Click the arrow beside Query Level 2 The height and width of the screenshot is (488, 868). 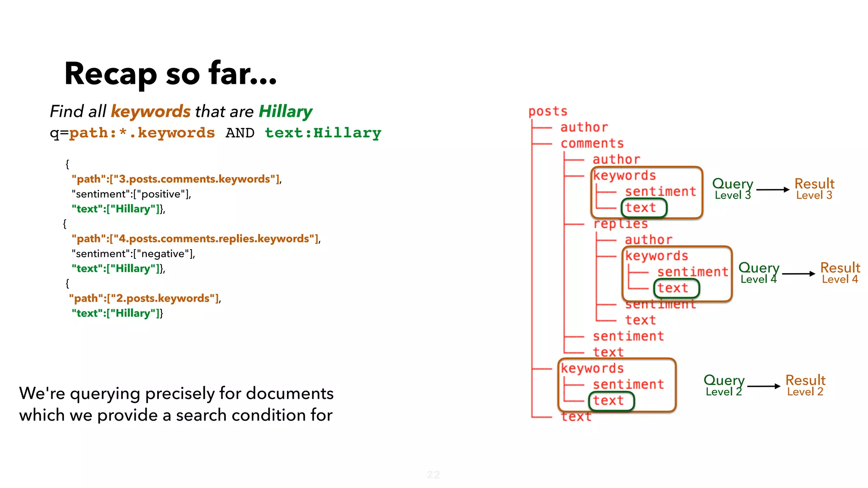[x=763, y=386]
